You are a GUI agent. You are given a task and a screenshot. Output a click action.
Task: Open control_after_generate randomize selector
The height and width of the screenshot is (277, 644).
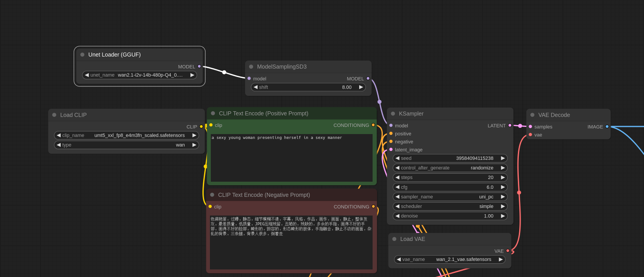pyautogui.click(x=450, y=167)
